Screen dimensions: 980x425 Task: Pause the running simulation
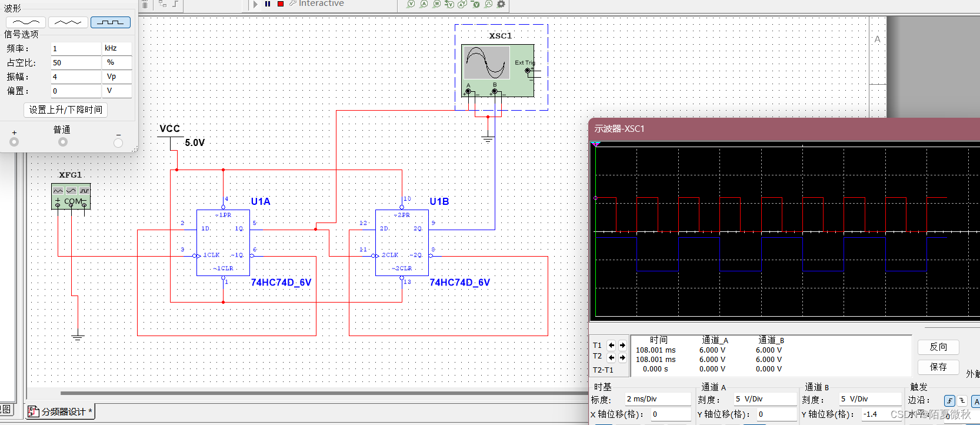point(268,4)
